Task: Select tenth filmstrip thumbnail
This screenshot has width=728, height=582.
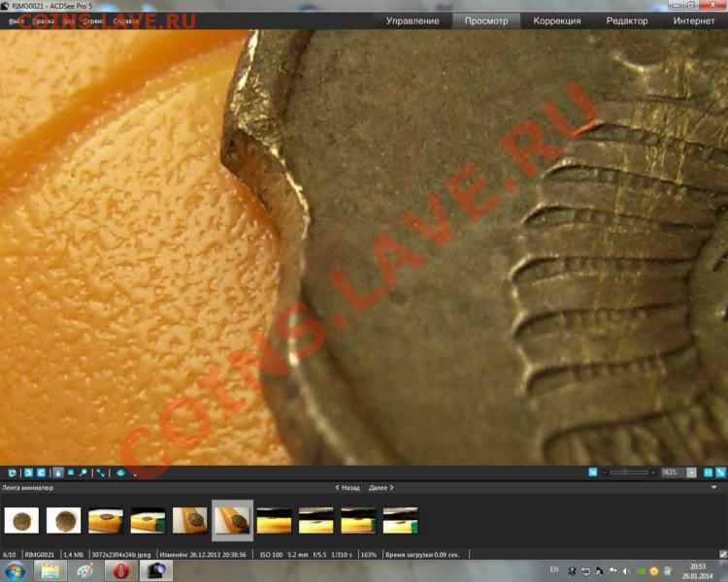Action: point(400,520)
